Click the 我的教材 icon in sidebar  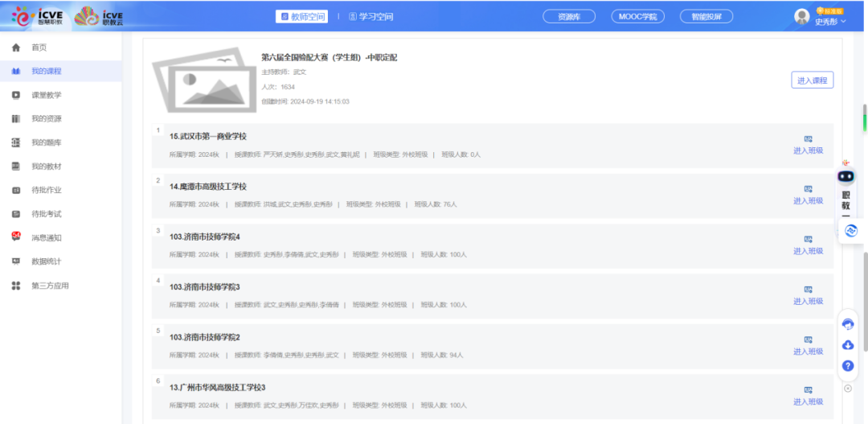16,167
